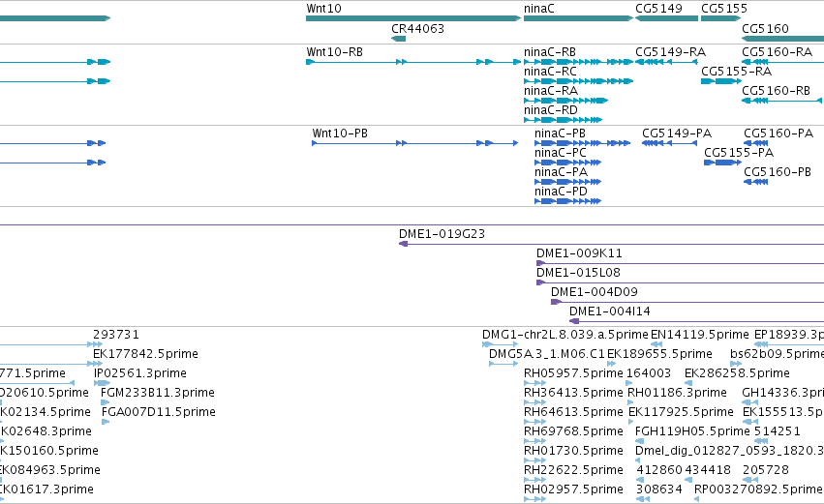The image size is (824, 504).
Task: Select the DME1-015L08 clone
Action: tap(680, 282)
